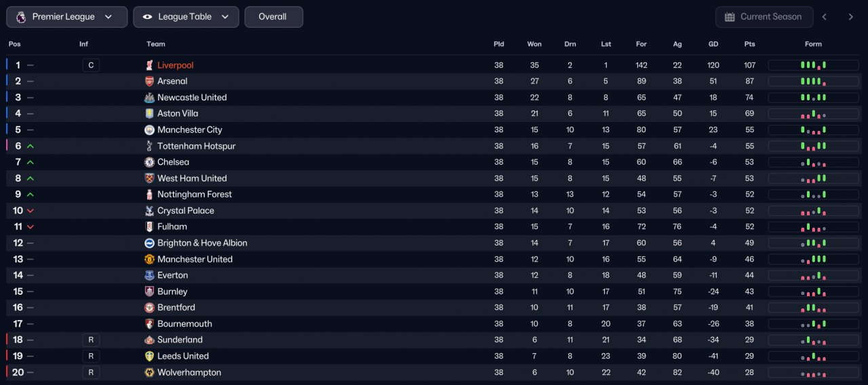Viewport: 868px width, 385px height.
Task: Click the Wolverhampton club badge icon
Action: pos(149,372)
